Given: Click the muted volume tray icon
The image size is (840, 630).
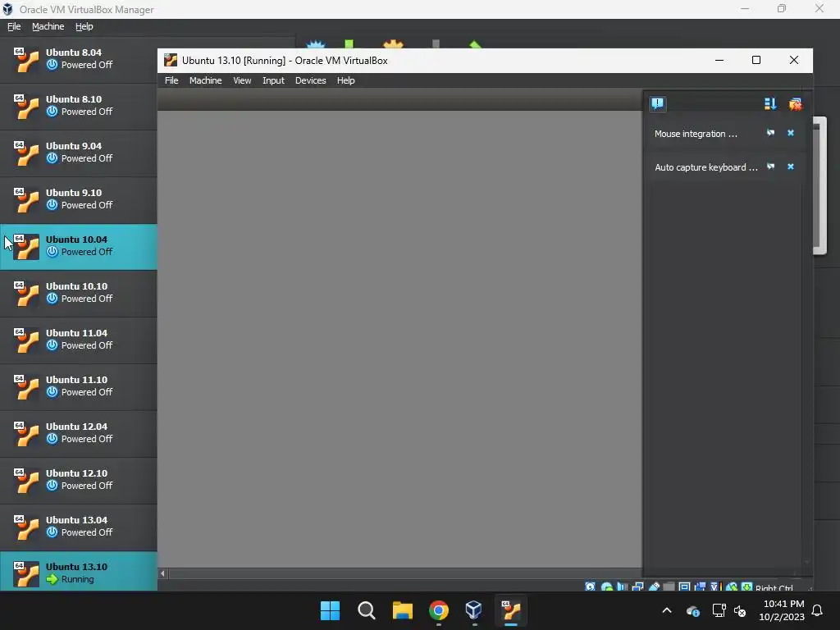Looking at the screenshot, I should coord(740,610).
